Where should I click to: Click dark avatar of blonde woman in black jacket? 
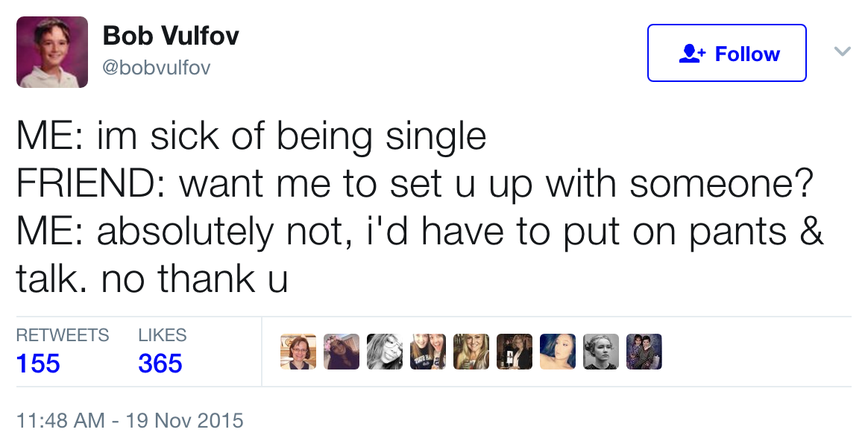[x=515, y=352]
